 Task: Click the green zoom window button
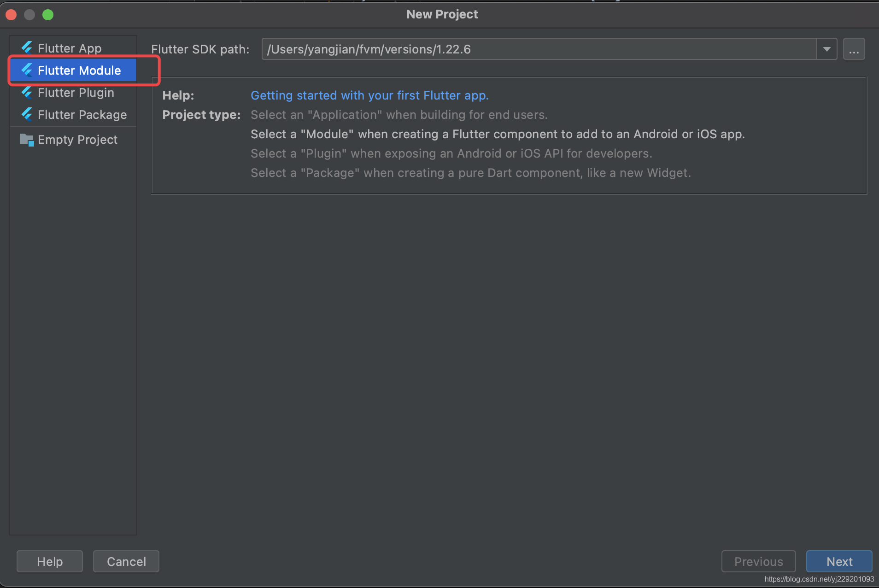pos(48,15)
